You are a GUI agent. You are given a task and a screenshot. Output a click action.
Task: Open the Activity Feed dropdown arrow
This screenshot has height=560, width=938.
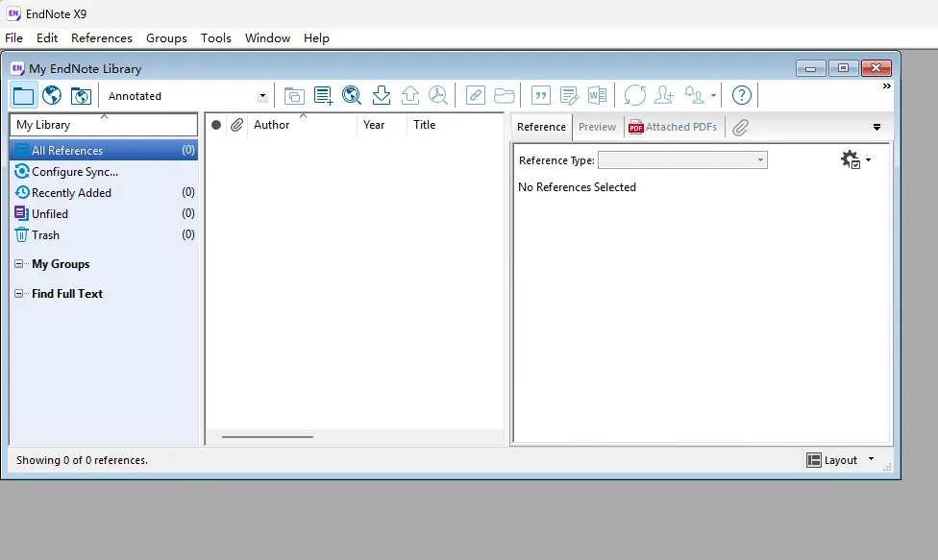pyautogui.click(x=713, y=96)
